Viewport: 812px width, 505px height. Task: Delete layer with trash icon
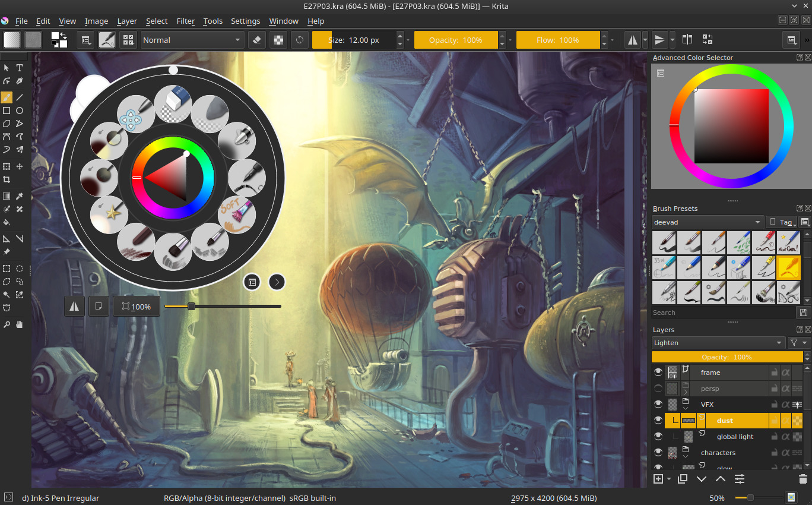803,479
